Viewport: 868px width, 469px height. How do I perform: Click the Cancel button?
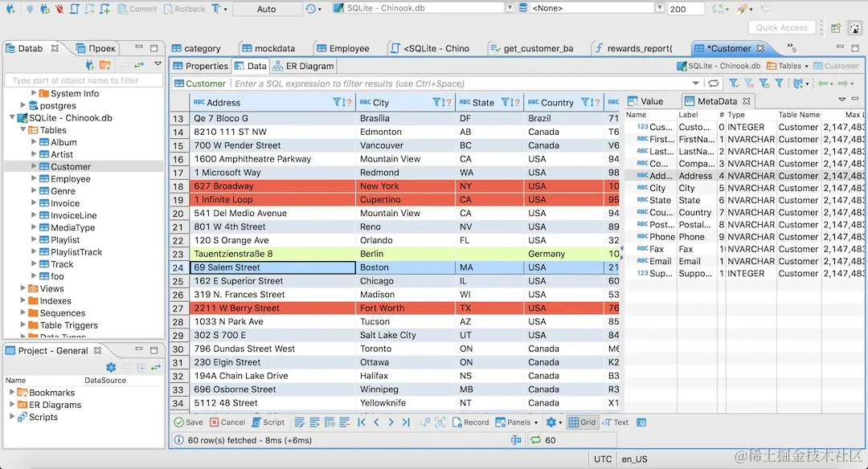227,422
